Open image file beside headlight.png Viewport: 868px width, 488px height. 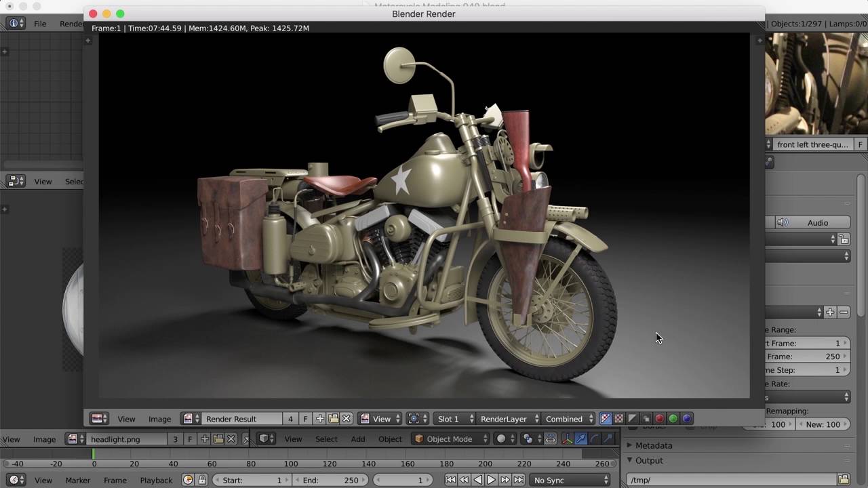(x=218, y=439)
